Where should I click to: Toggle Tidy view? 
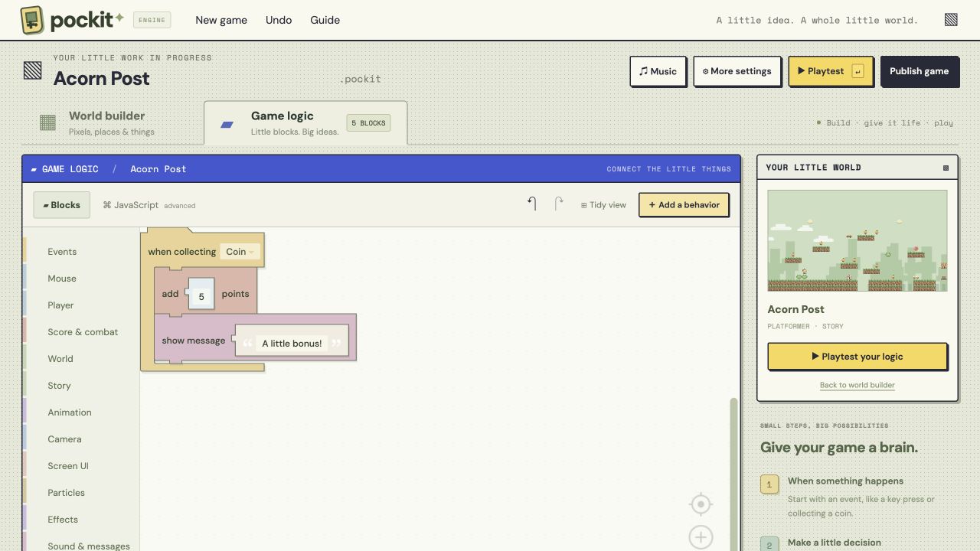603,205
